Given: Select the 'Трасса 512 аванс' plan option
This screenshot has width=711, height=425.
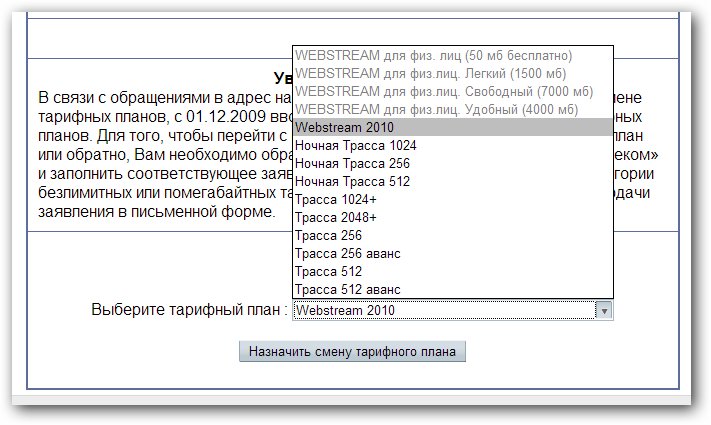Looking at the screenshot, I should point(453,289).
